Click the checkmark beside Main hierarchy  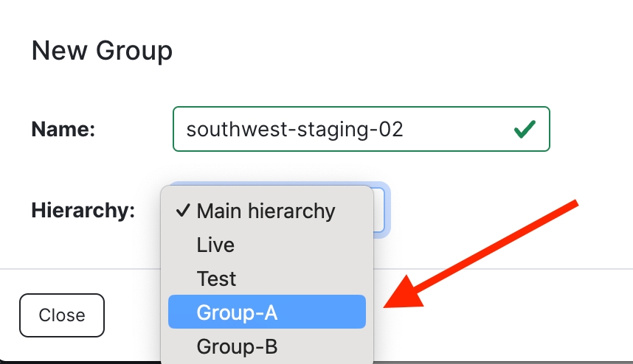tap(183, 211)
